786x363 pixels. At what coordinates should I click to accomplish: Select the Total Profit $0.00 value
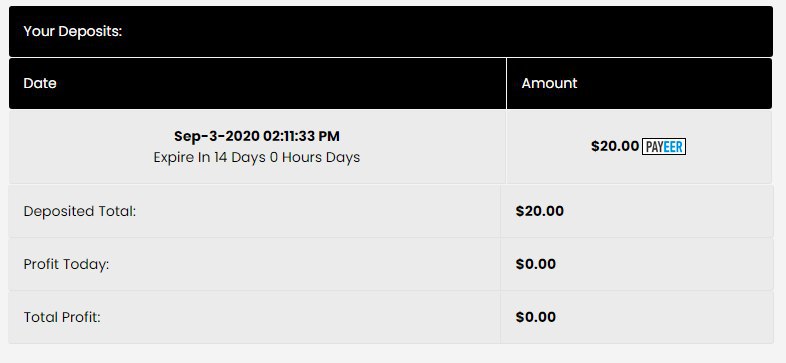click(x=535, y=317)
